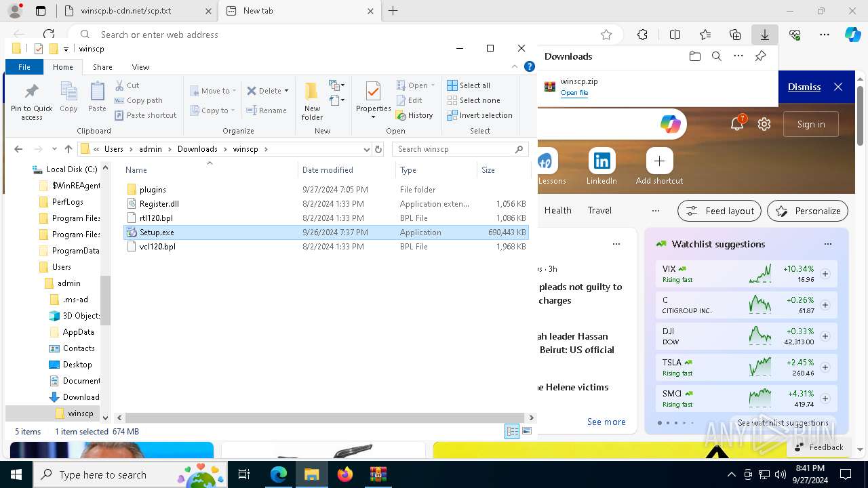Click Open file link for winscp.zip
Image resolution: width=868 pixels, height=488 pixels.
574,93
